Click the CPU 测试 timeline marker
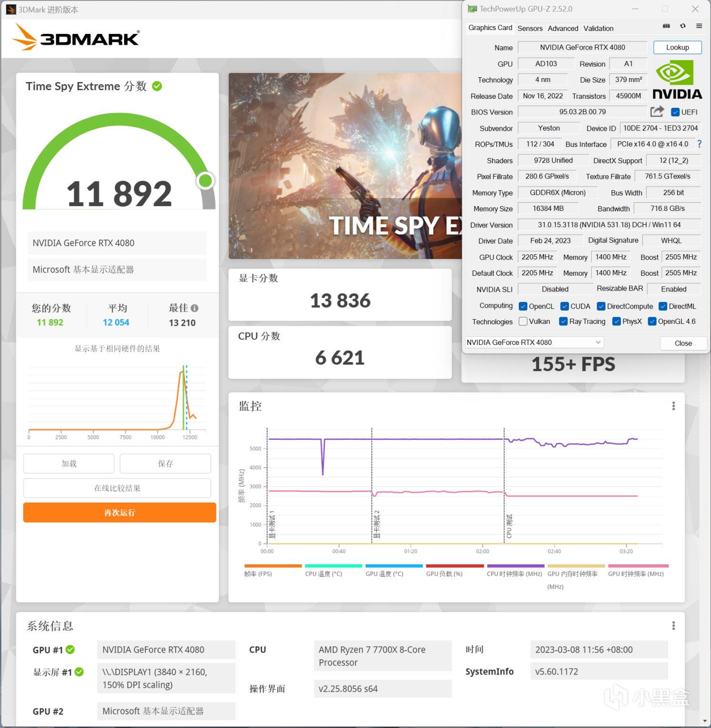The image size is (711, 728). tap(509, 526)
